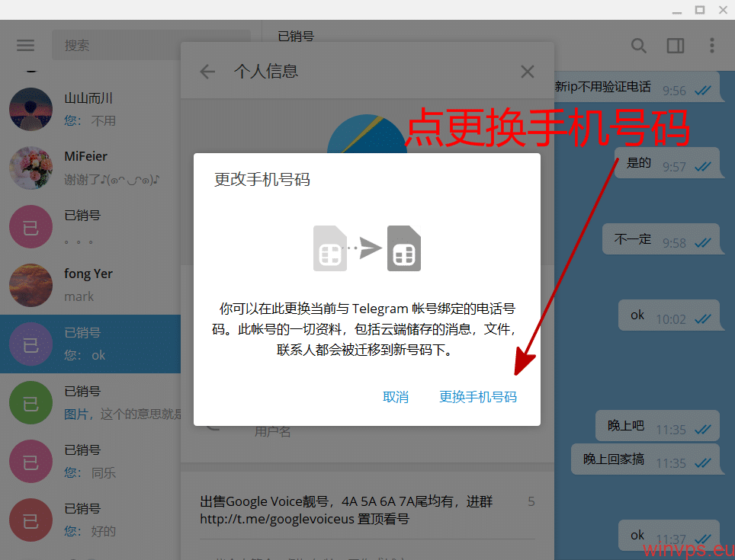The height and width of the screenshot is (560, 735).
Task: Click the ok message sent at 10:02
Action: pos(669,315)
